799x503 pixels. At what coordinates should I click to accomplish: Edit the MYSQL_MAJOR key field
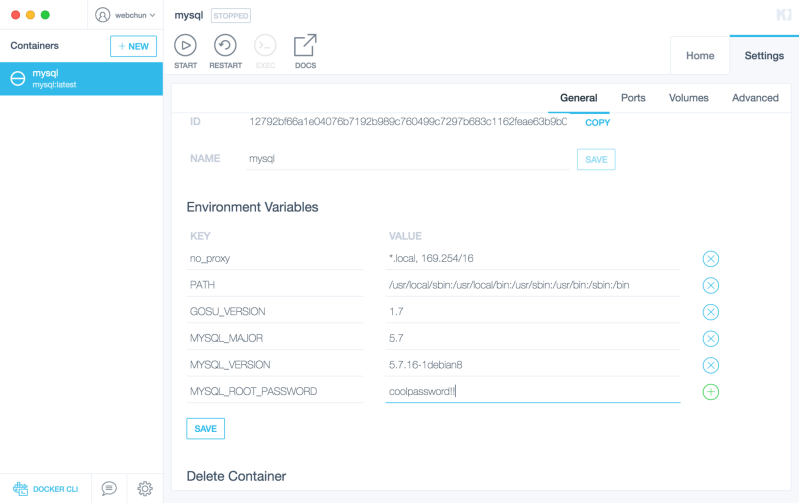click(x=275, y=338)
